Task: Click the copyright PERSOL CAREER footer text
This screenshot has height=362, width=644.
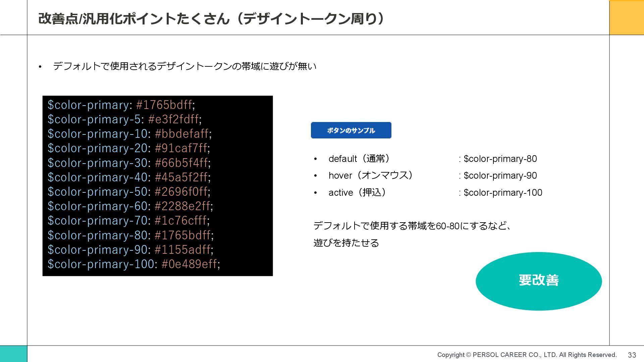Action: (527, 355)
